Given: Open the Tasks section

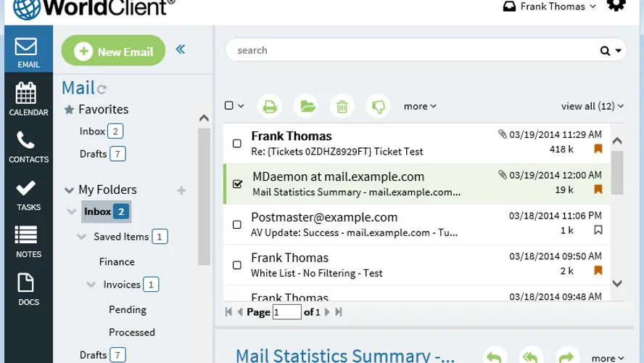Looking at the screenshot, I should [x=28, y=195].
